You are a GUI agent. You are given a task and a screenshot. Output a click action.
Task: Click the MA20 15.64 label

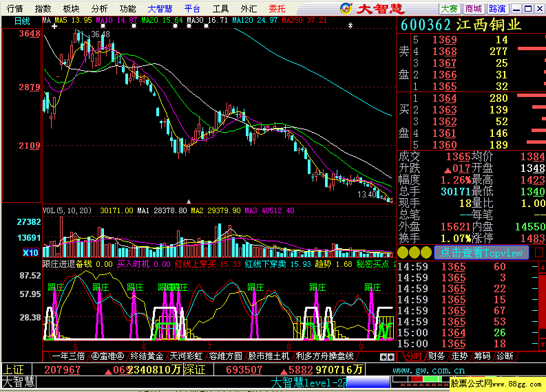(x=162, y=20)
